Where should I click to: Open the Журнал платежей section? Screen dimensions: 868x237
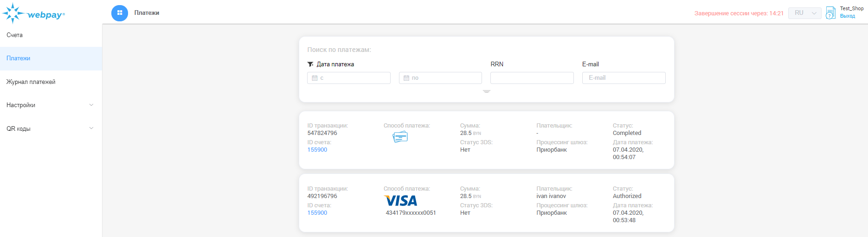coord(31,82)
